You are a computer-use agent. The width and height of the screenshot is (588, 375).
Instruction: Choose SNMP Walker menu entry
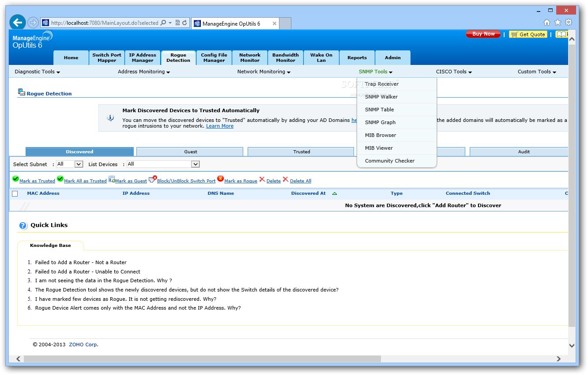tap(397, 97)
